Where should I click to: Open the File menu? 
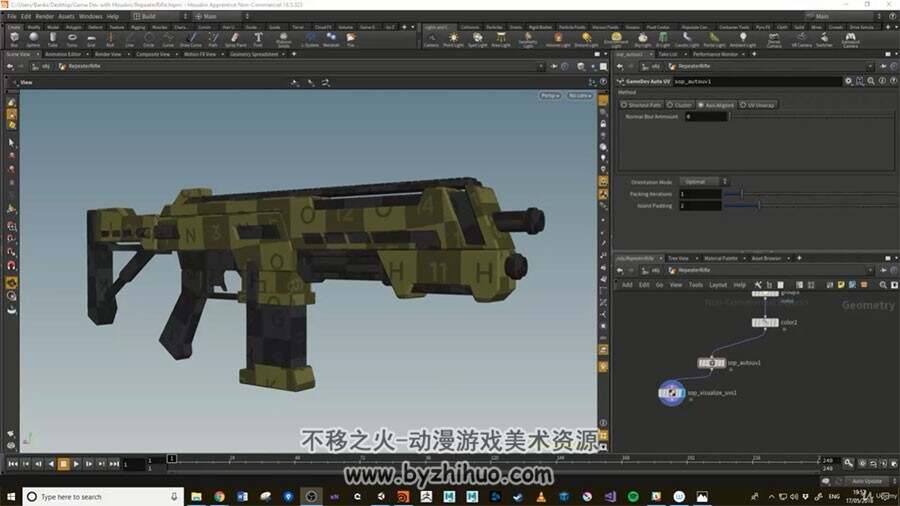click(11, 16)
